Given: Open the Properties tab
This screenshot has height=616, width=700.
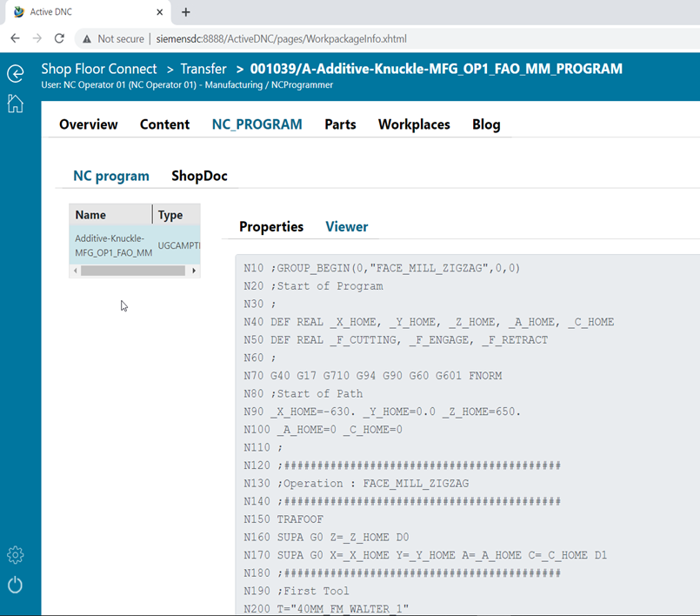Looking at the screenshot, I should [x=271, y=226].
